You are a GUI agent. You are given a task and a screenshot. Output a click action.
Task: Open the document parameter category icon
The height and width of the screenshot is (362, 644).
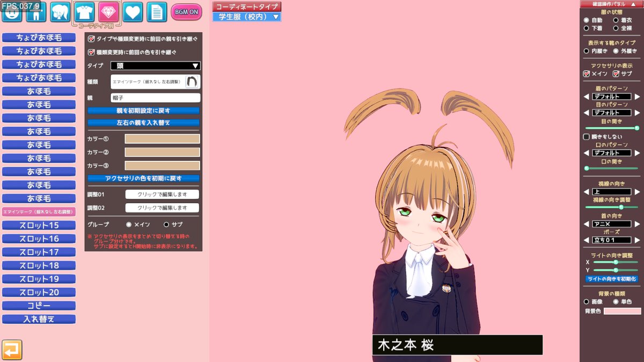click(x=157, y=12)
